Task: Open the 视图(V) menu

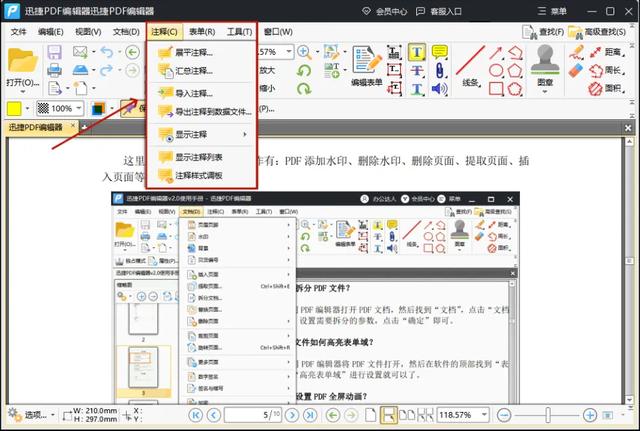Action: coord(88,31)
